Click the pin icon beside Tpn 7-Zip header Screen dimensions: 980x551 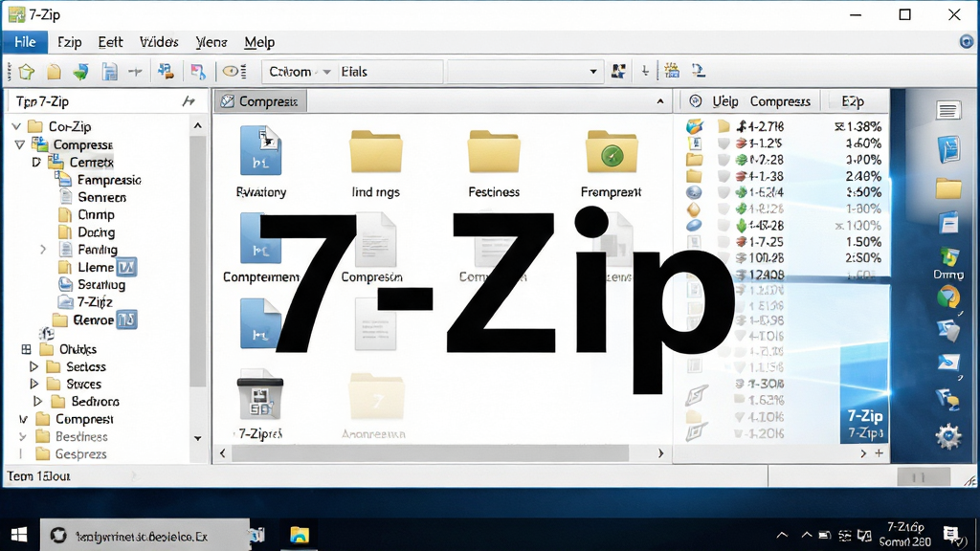click(189, 101)
